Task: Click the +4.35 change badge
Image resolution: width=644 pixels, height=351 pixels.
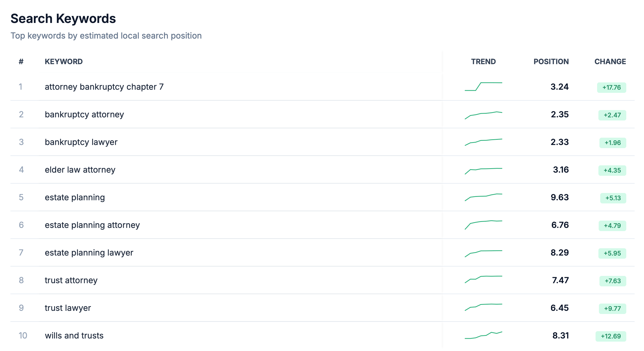Action: click(612, 170)
